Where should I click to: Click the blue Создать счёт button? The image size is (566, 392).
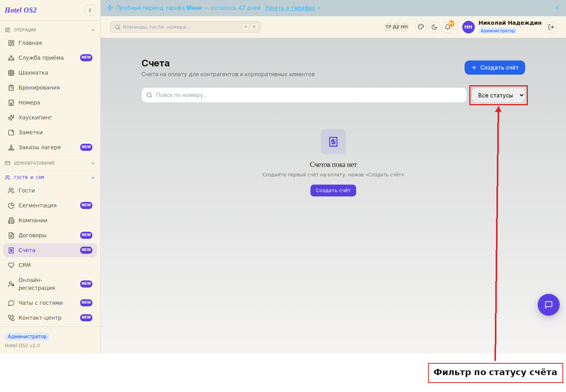495,68
